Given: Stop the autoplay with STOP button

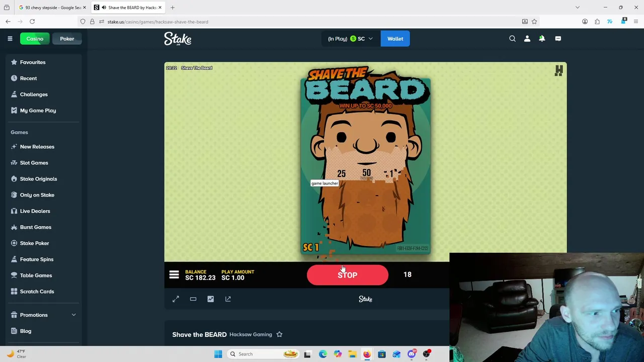Looking at the screenshot, I should click(348, 275).
